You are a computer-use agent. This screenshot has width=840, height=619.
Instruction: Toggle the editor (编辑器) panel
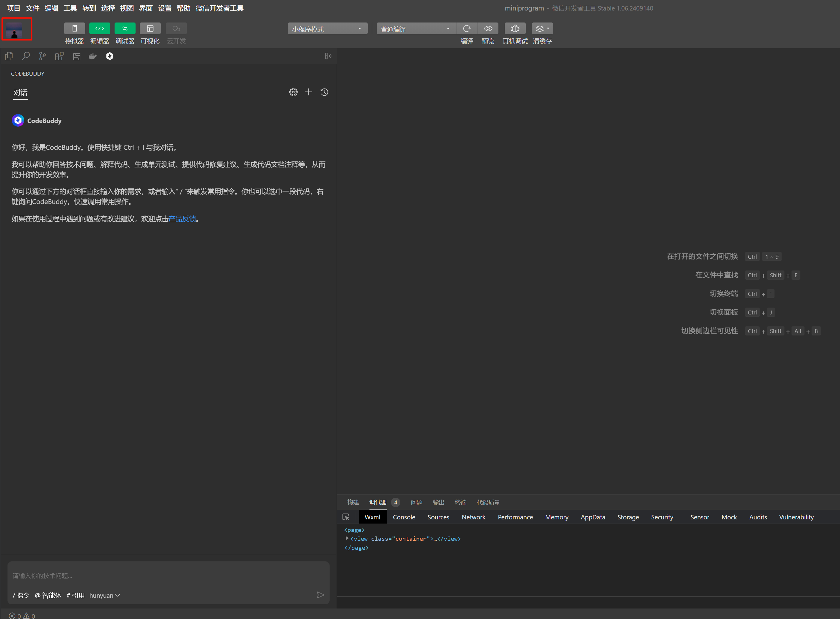tap(100, 29)
